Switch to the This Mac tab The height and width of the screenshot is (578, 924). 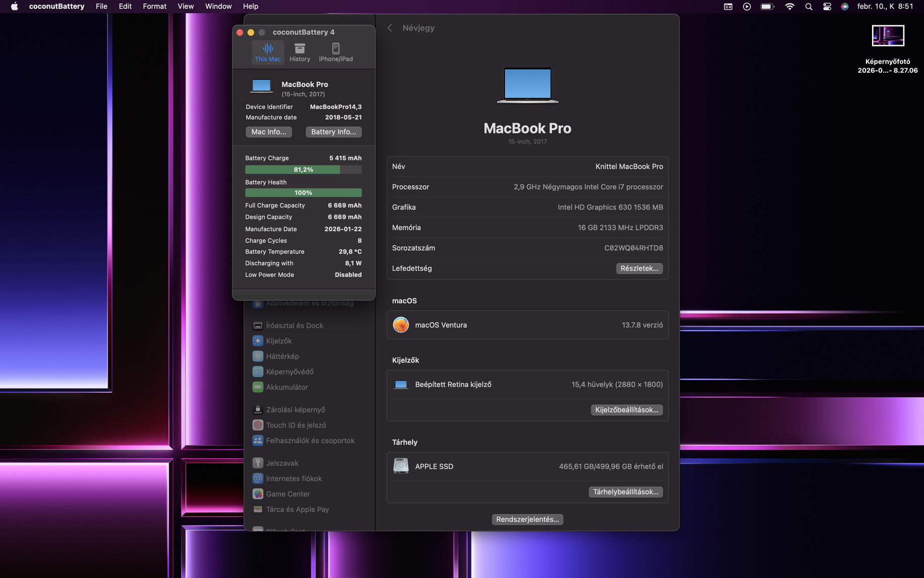pyautogui.click(x=268, y=52)
